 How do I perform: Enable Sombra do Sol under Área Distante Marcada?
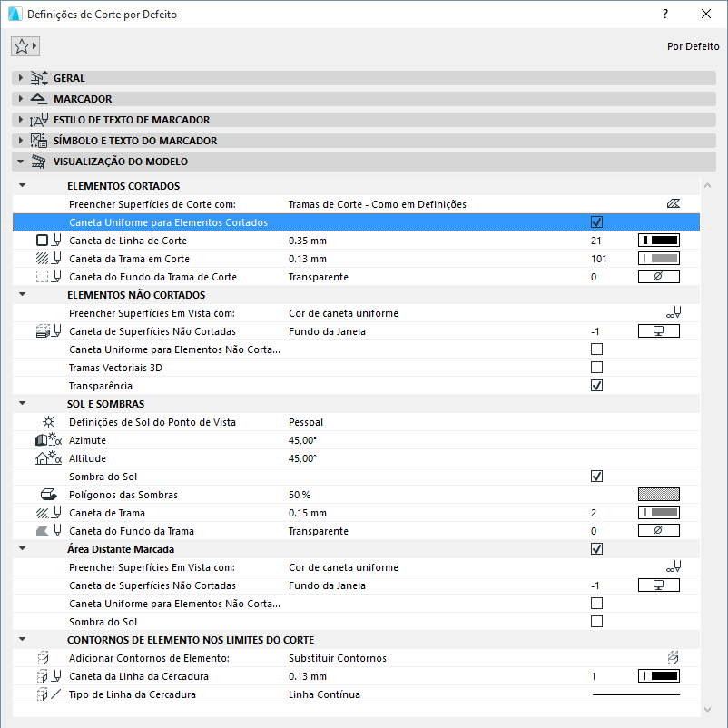[596, 622]
